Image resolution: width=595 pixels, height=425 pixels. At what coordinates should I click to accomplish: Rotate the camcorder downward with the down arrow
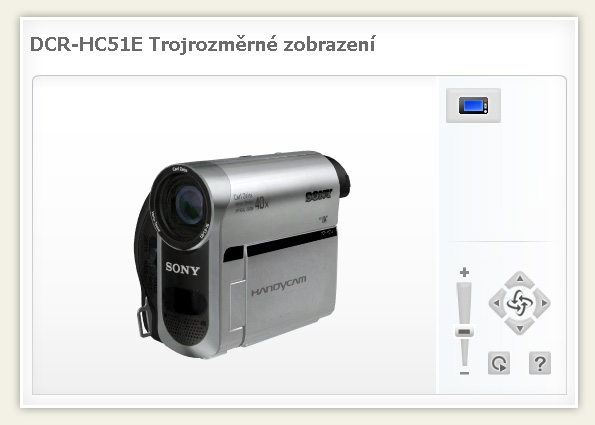tap(519, 327)
